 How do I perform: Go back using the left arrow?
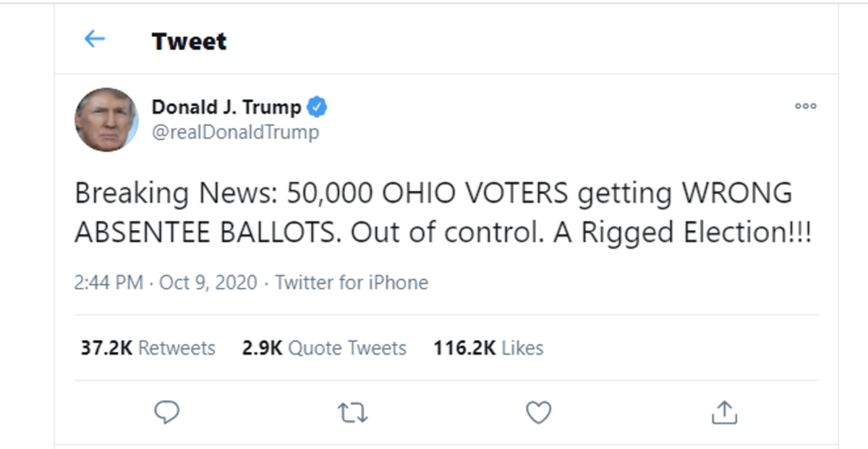[x=95, y=39]
